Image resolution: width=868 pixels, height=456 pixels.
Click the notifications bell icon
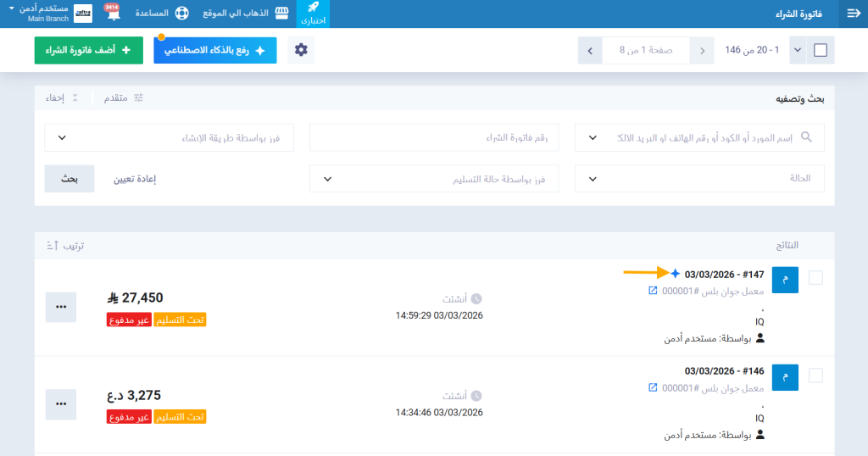coord(111,14)
